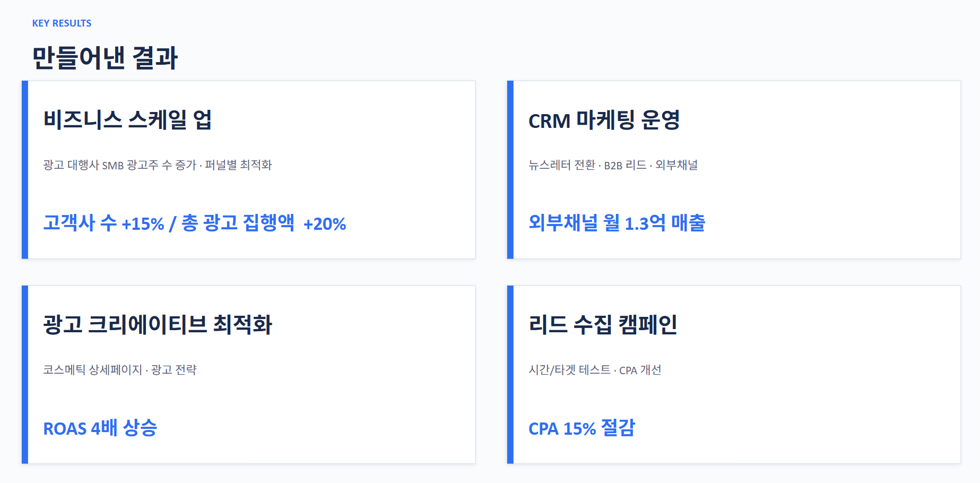The image size is (980, 483).
Task: Click the 뉴스레터 전환 · B2B 리드 description
Action: pyautogui.click(x=613, y=165)
